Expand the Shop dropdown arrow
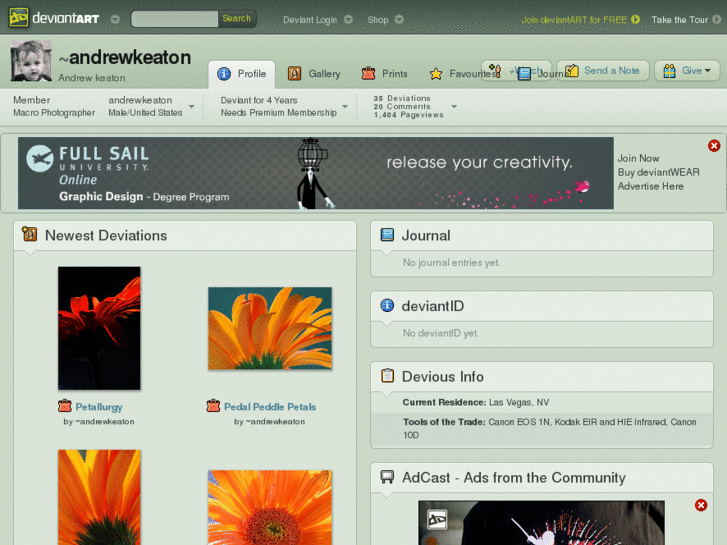Screen dimensions: 727x545 399,19
